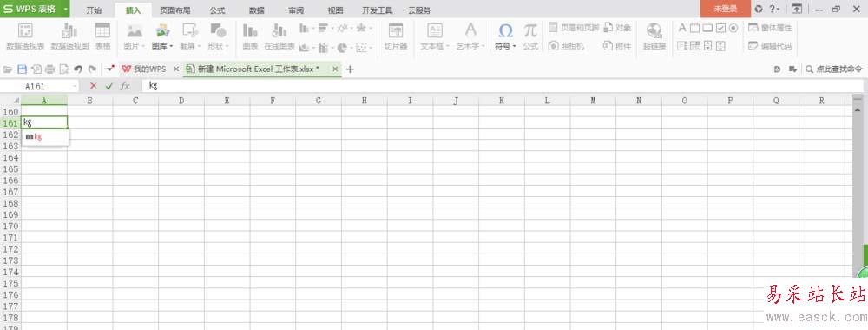Image resolution: width=868 pixels, height=330 pixels.
Task: Insert a 公式 equation
Action: coord(530,36)
